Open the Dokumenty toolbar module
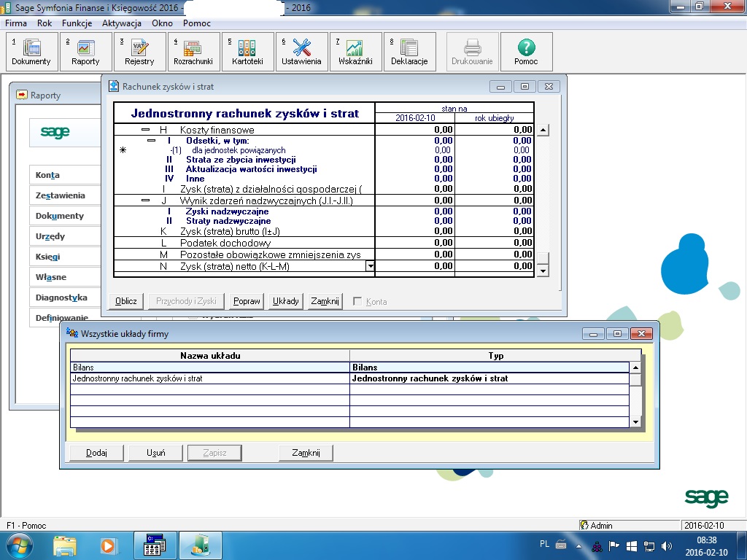 pyautogui.click(x=31, y=52)
